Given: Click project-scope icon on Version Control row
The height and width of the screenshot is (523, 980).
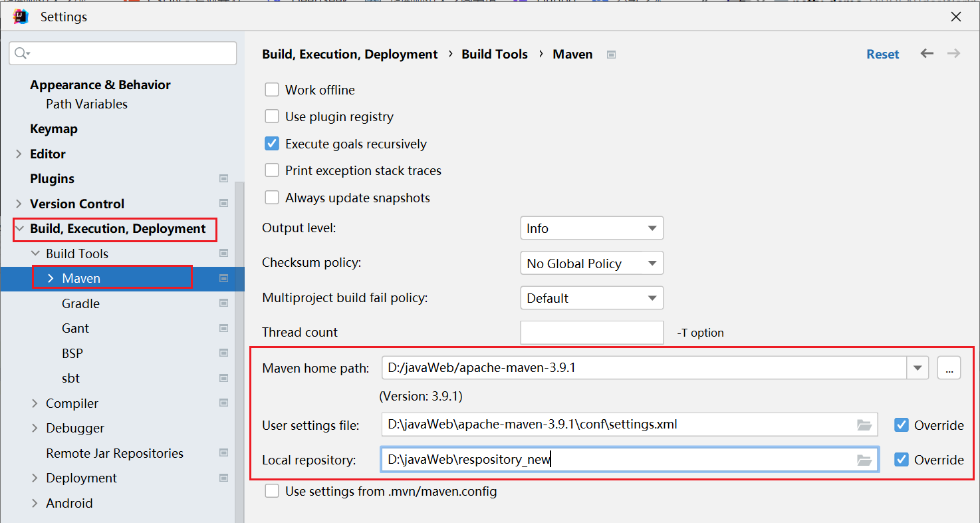Looking at the screenshot, I should tap(224, 204).
